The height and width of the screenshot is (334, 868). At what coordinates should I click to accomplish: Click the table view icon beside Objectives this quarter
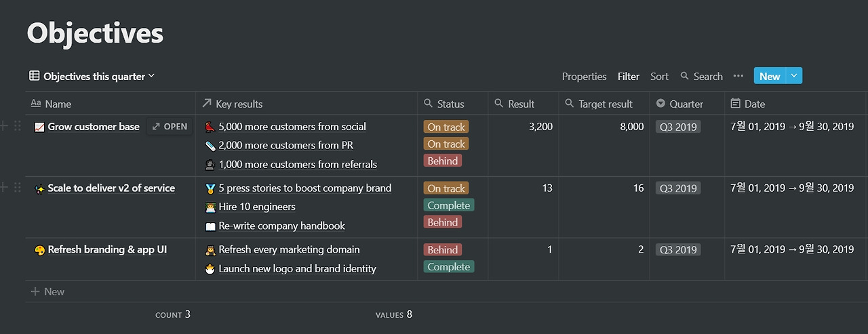pos(34,76)
